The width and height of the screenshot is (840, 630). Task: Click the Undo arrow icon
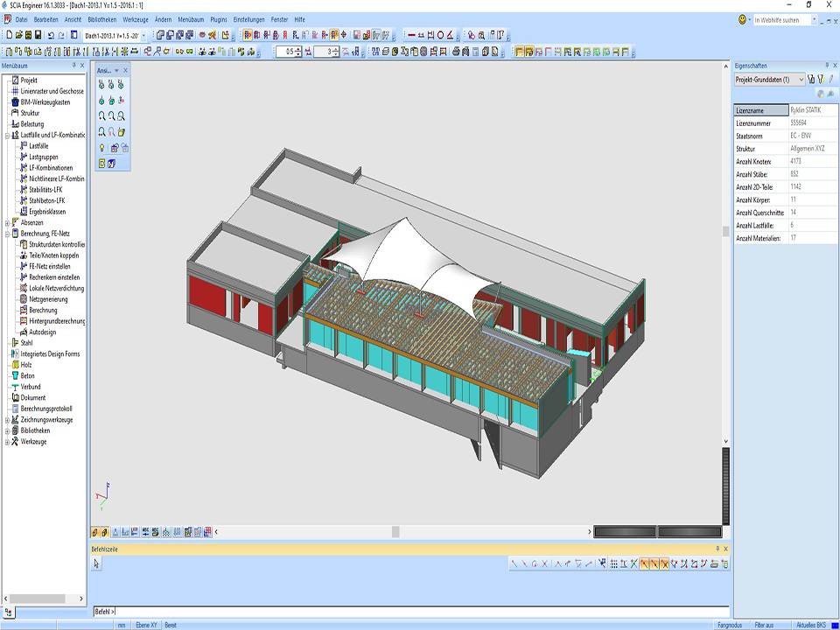[51, 35]
